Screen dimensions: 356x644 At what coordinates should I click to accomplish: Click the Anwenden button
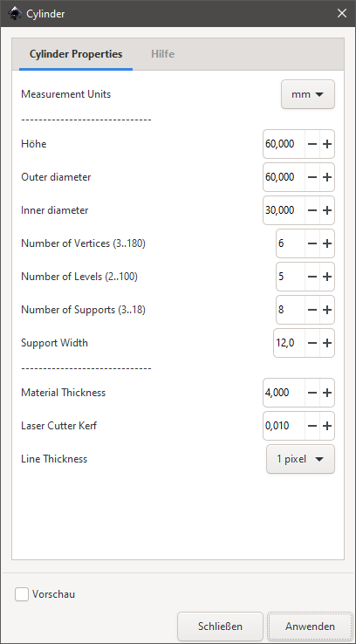(x=310, y=627)
